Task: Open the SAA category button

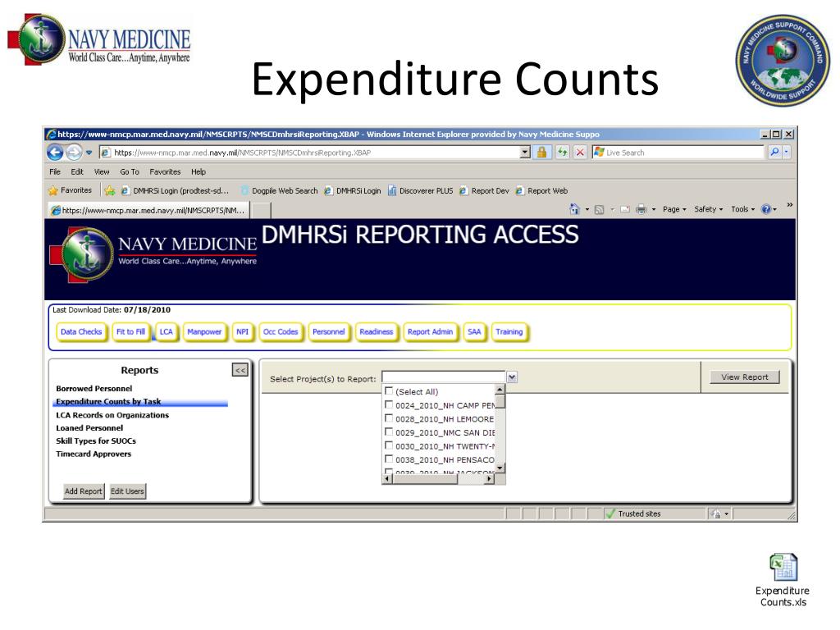Action: pos(474,332)
